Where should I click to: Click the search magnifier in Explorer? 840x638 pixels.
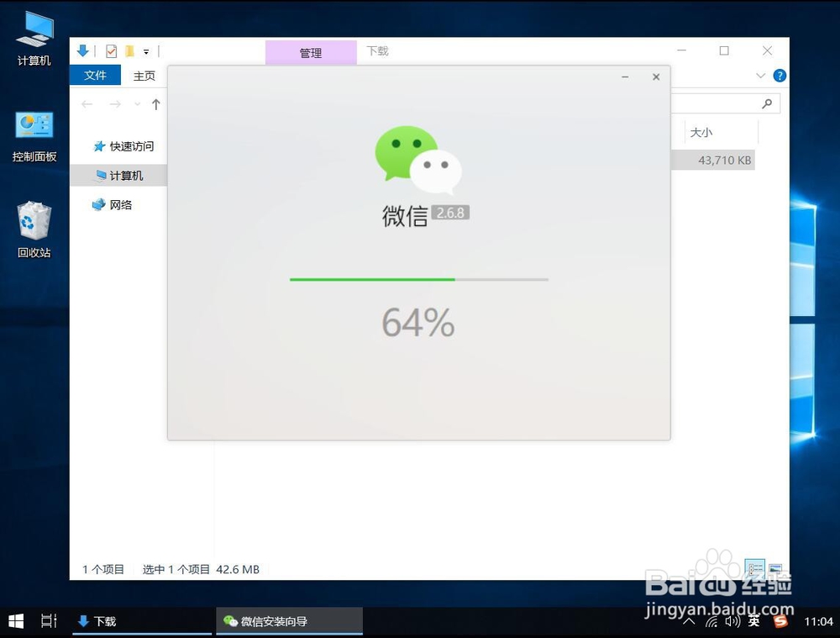pos(767,103)
